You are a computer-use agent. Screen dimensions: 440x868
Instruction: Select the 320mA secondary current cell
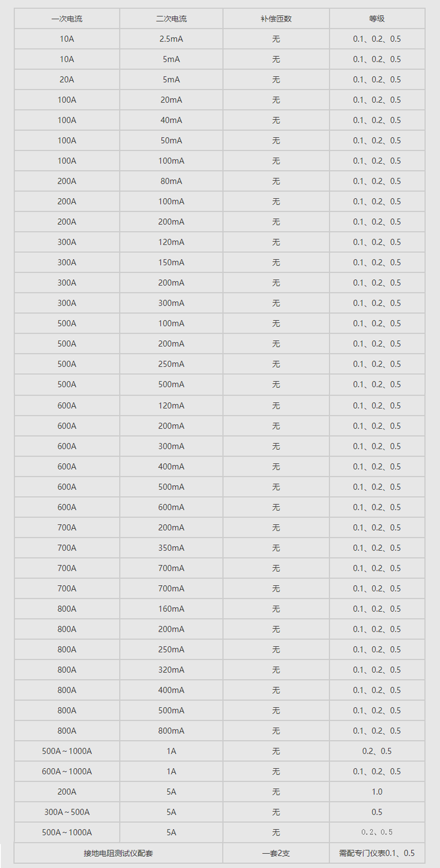coord(171,670)
